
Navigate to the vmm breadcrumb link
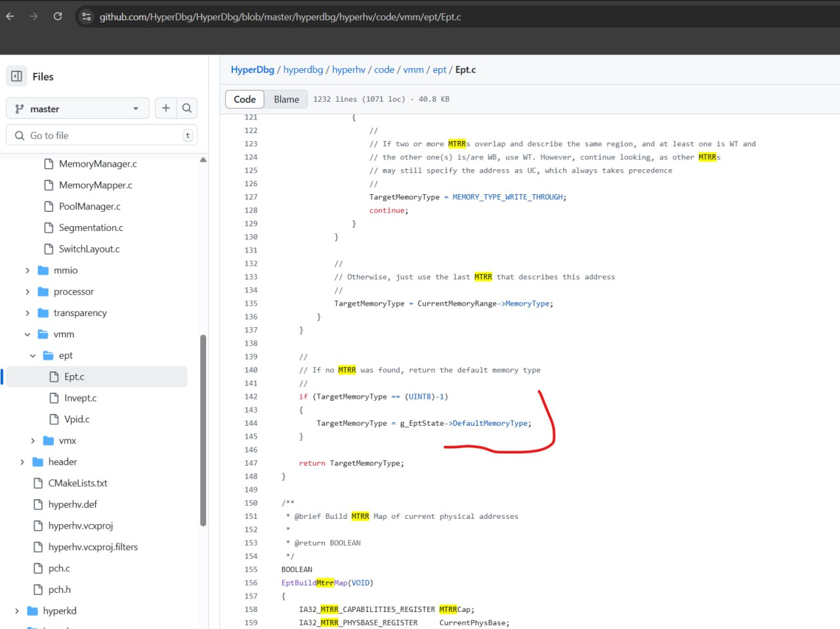pos(413,70)
